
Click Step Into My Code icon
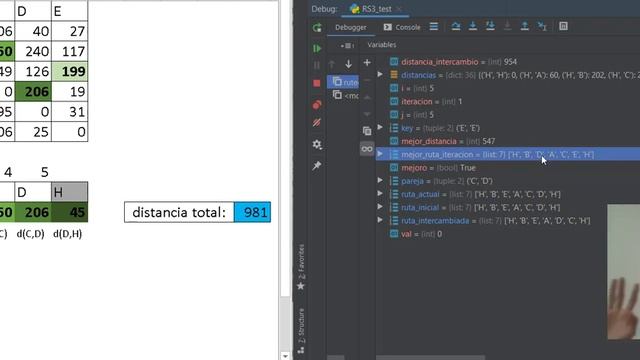[490, 27]
